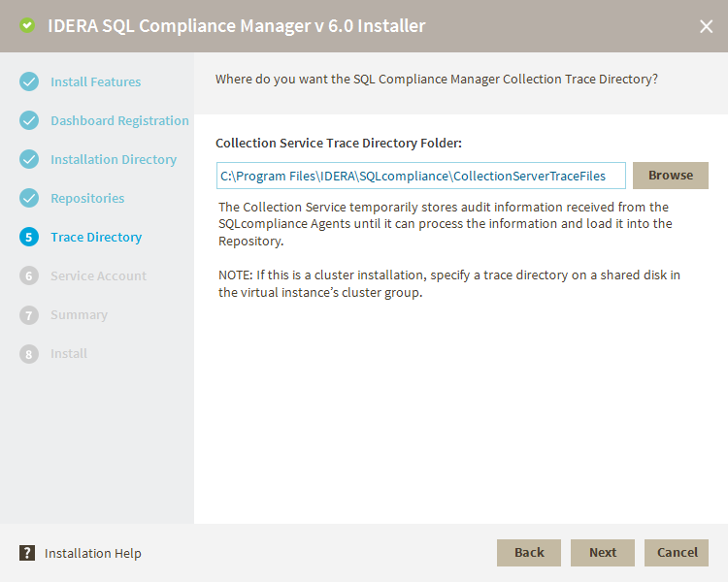This screenshot has height=582, width=728.
Task: Click the trace directory folder path field
Action: (x=420, y=176)
